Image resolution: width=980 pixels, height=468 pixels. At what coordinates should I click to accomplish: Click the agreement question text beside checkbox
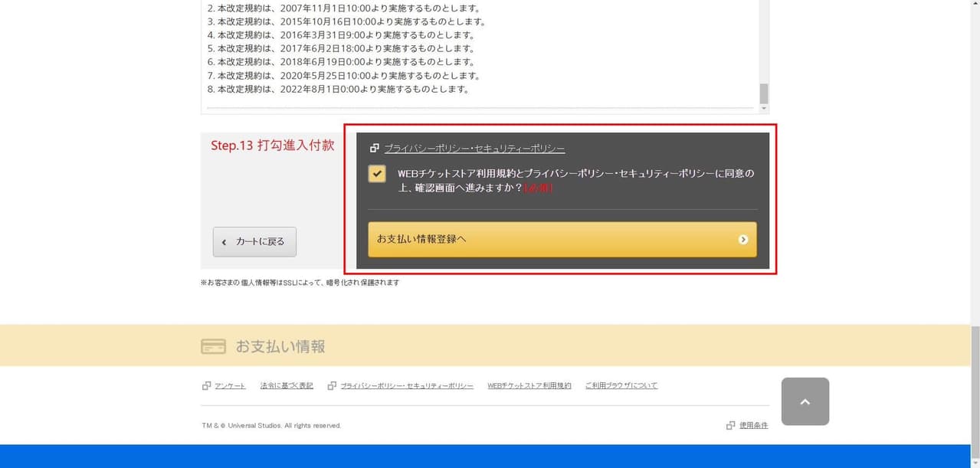pos(575,180)
